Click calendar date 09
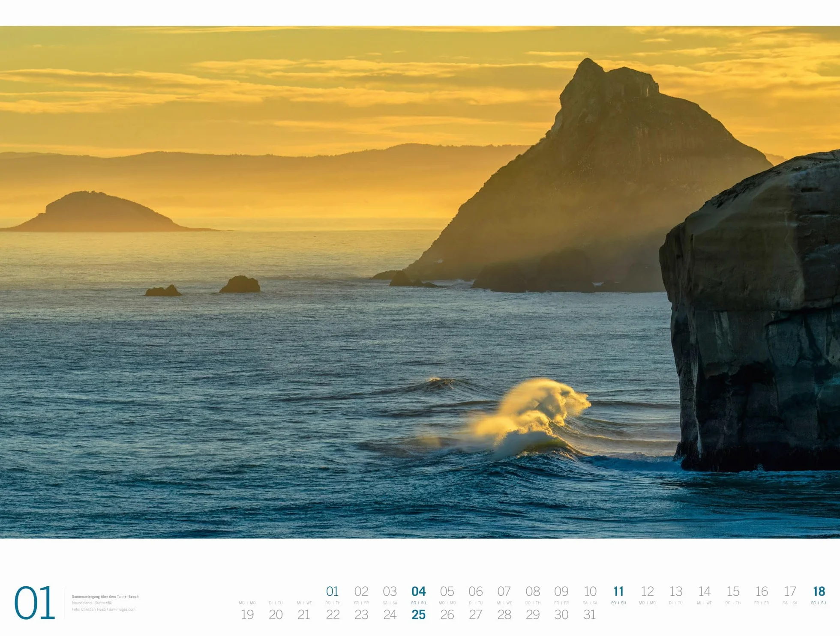This screenshot has height=636, width=840. pyautogui.click(x=561, y=591)
